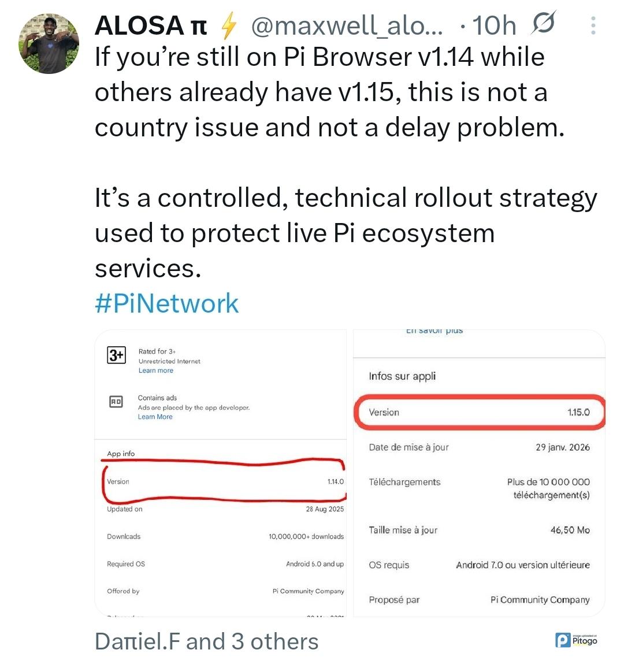Click Learn more under Rated for 3+
This screenshot has height=672, width=624.
155,370
